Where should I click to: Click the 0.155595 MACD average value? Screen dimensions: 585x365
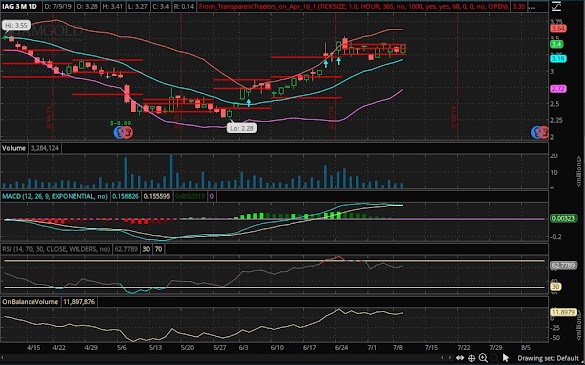pyautogui.click(x=157, y=196)
